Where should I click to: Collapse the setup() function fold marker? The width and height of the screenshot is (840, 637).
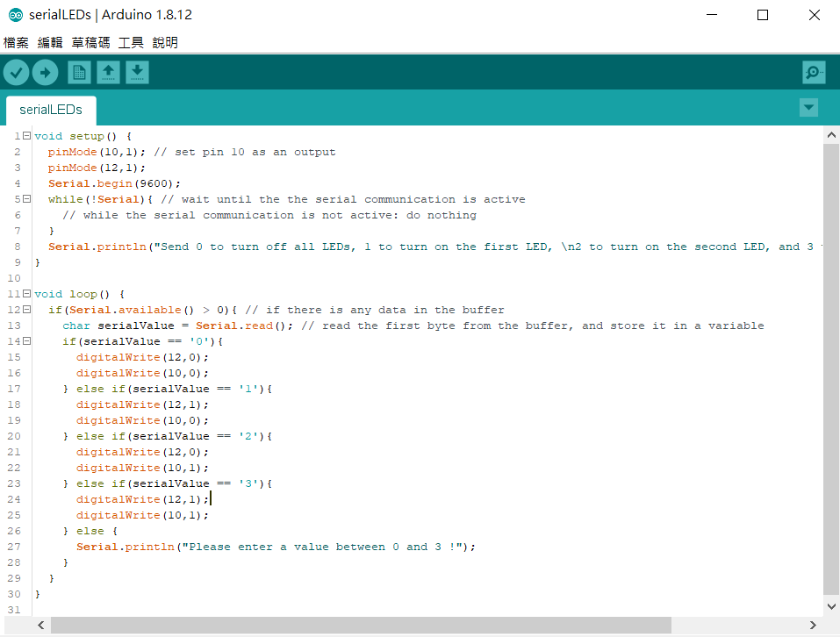[26, 136]
